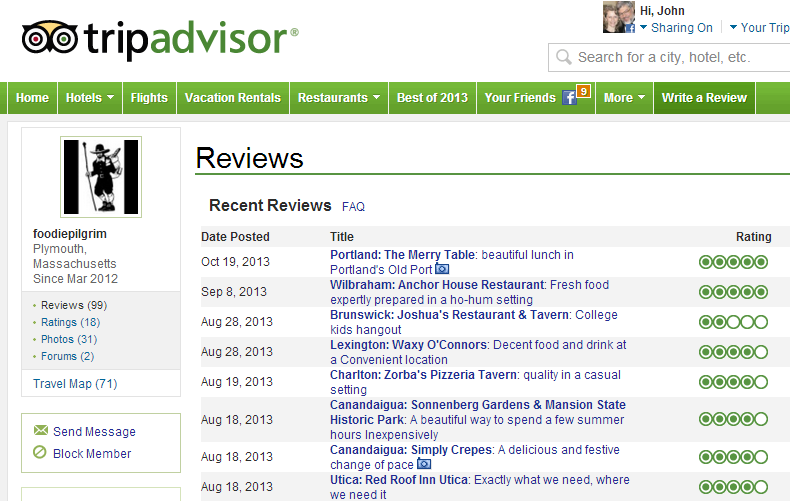Click rating bubbles for Zorba's Pizzeria review
Image resolution: width=790 pixels, height=501 pixels.
(733, 382)
